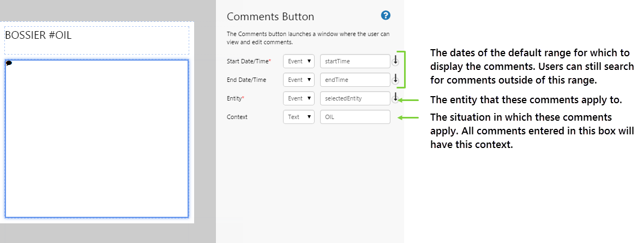644x243 pixels.
Task: Click the black speech bubble comments icon
Action: [x=9, y=63]
